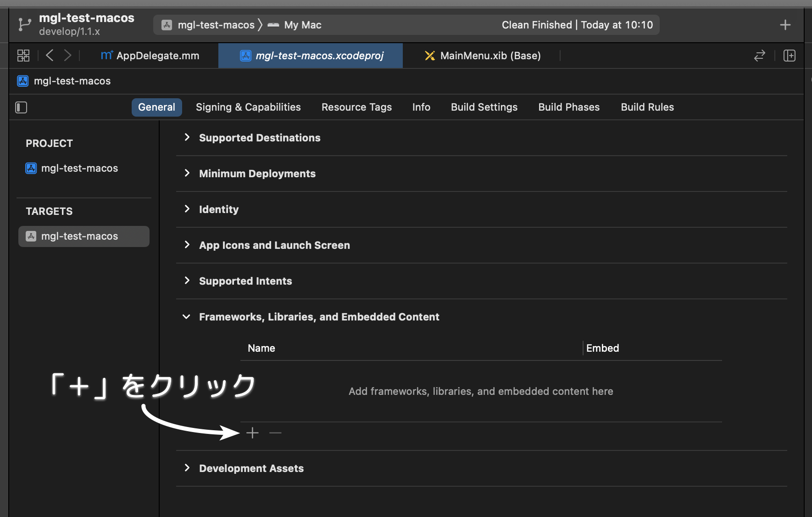Select My Mac run destination

tap(303, 25)
